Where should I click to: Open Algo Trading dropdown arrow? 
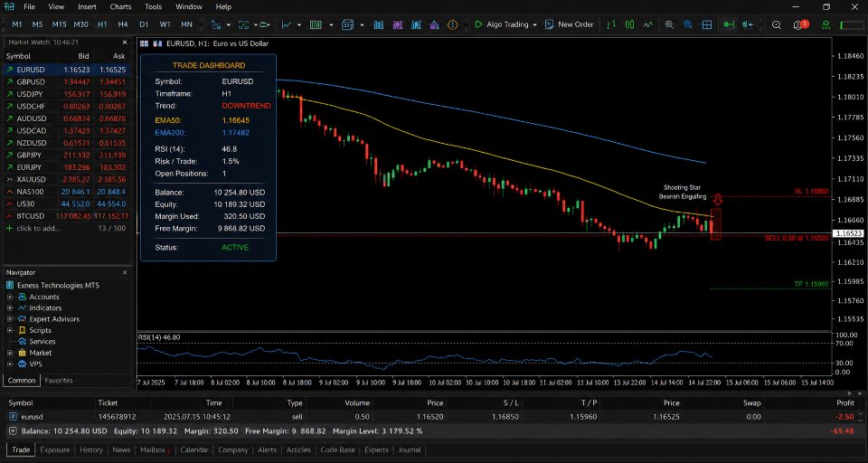(534, 25)
